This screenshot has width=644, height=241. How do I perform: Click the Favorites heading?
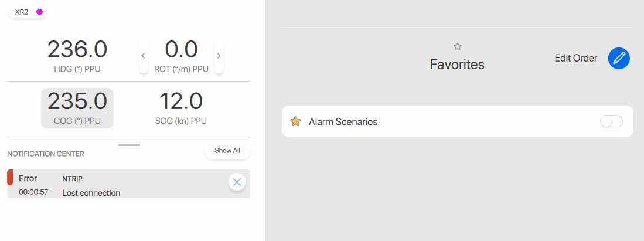(x=457, y=65)
